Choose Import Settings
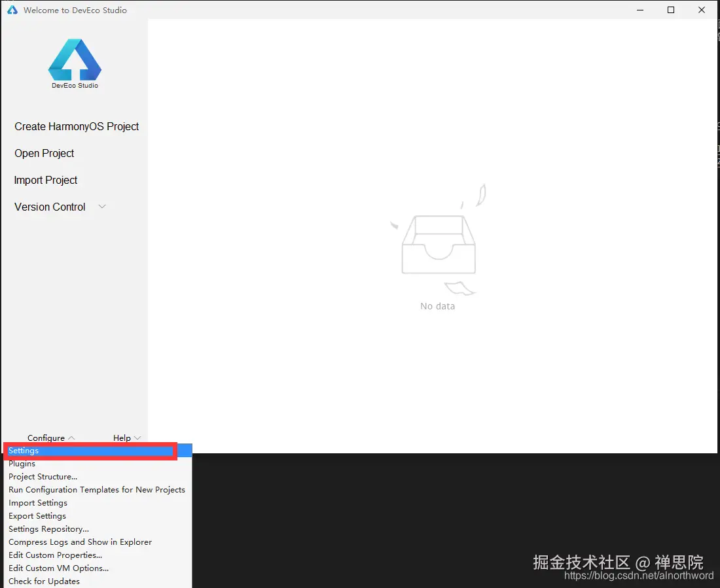720x588 pixels. coord(37,502)
